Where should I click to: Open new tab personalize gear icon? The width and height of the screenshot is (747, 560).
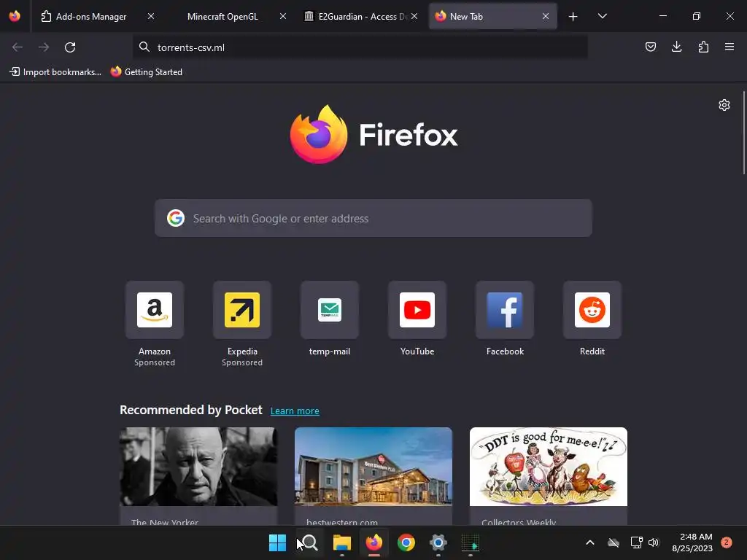[724, 105]
